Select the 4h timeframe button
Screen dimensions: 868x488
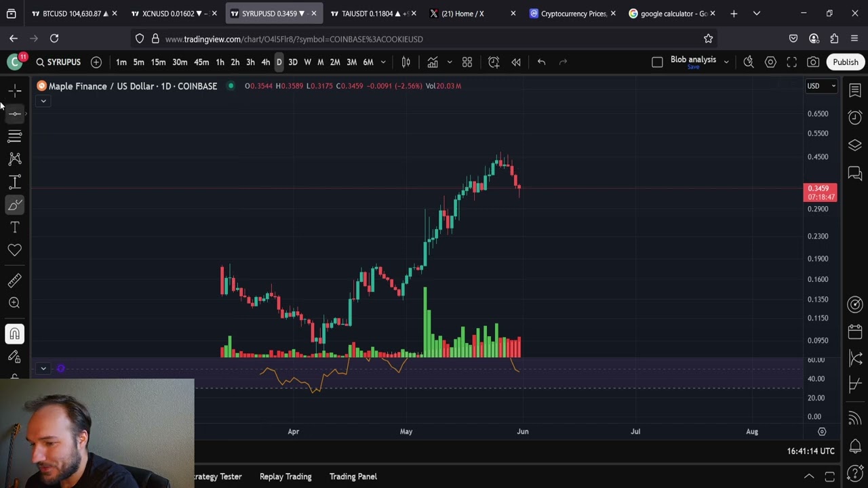[265, 62]
